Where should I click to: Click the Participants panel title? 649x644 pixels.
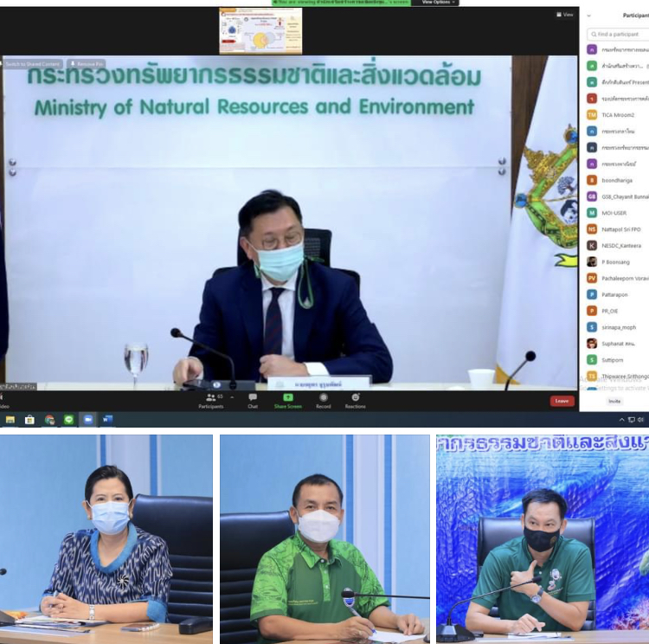(636, 16)
